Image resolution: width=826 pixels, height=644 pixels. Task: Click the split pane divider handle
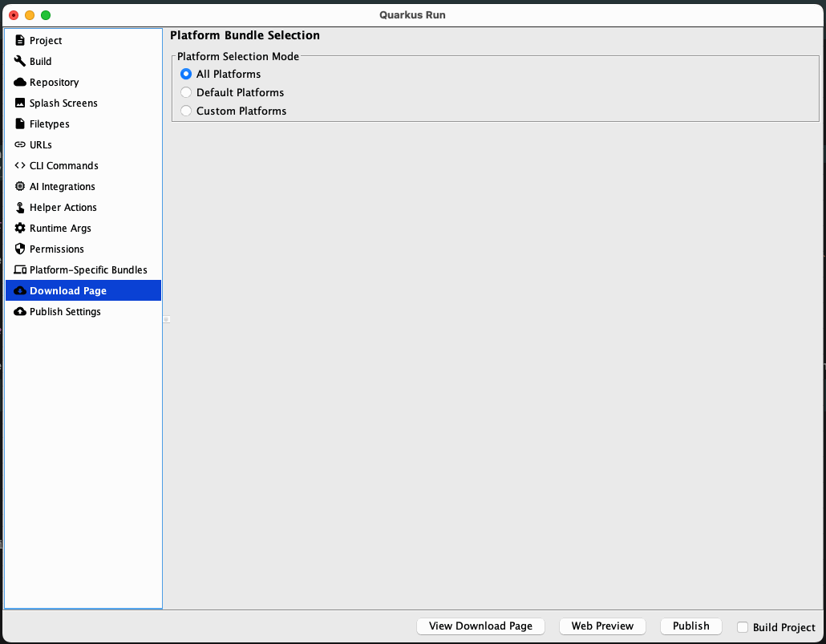(167, 319)
